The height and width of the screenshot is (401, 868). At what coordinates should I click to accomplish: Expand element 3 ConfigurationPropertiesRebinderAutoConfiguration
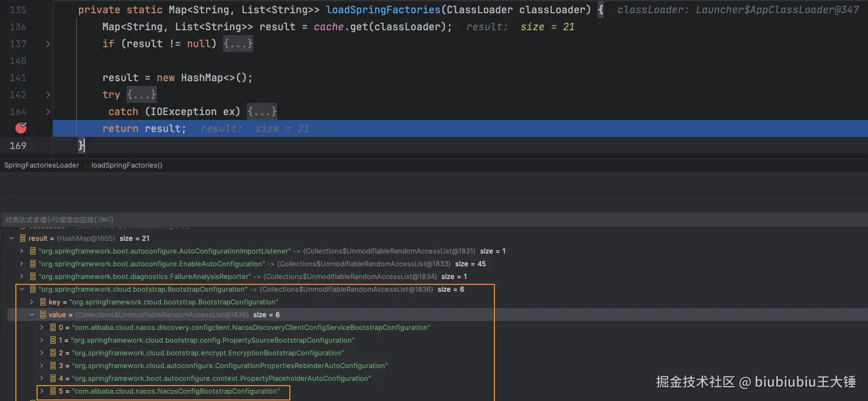42,365
